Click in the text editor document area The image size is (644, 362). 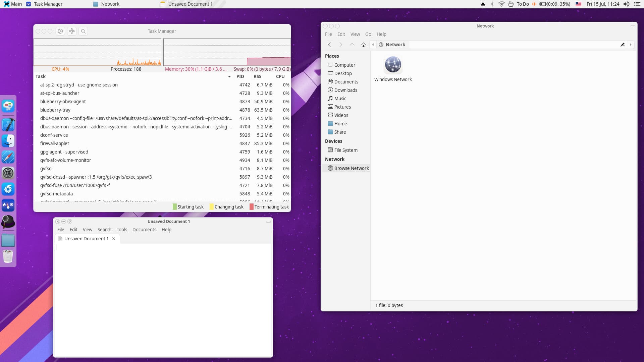163,300
